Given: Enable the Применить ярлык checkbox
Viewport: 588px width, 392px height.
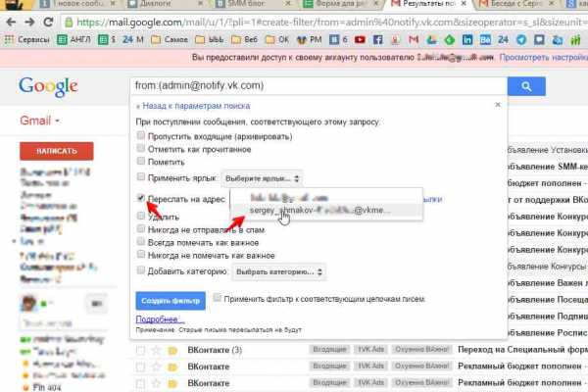Looking at the screenshot, I should point(140,176).
